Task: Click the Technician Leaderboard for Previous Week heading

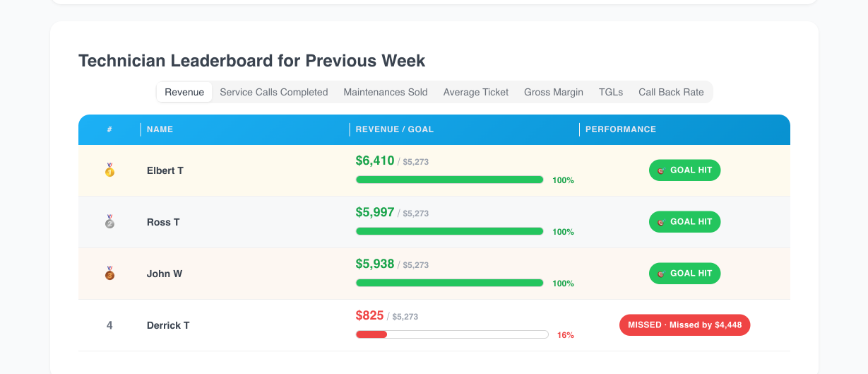Action: pyautogui.click(x=252, y=61)
